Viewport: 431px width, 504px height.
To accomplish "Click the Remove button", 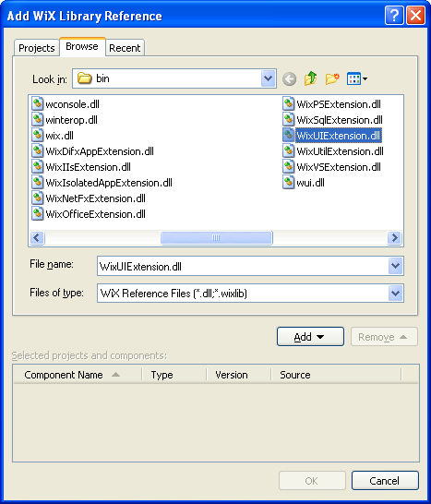I will (384, 337).
